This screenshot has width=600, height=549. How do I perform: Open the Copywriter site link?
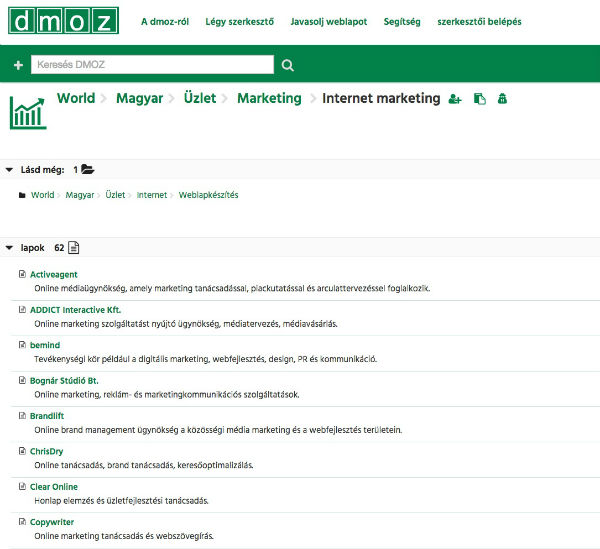point(52,522)
